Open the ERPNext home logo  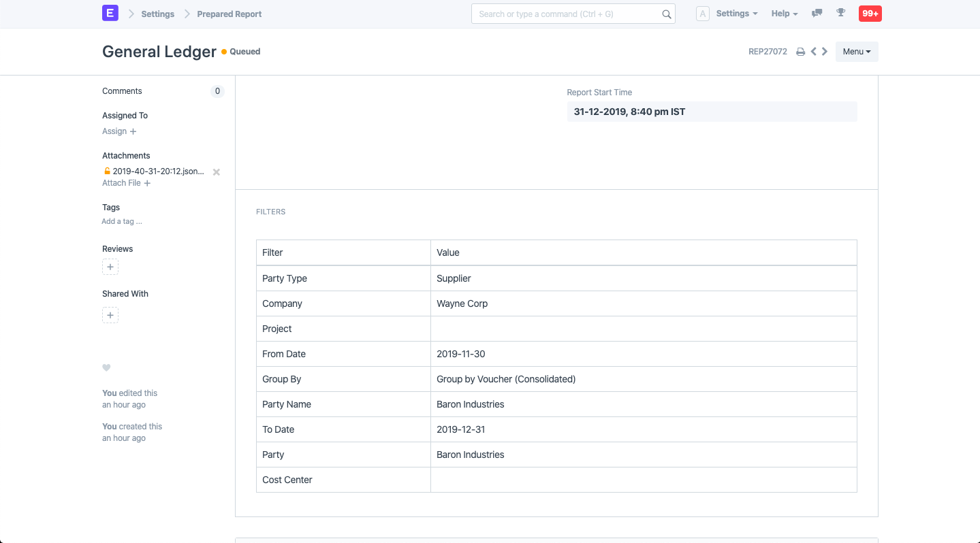coord(110,13)
